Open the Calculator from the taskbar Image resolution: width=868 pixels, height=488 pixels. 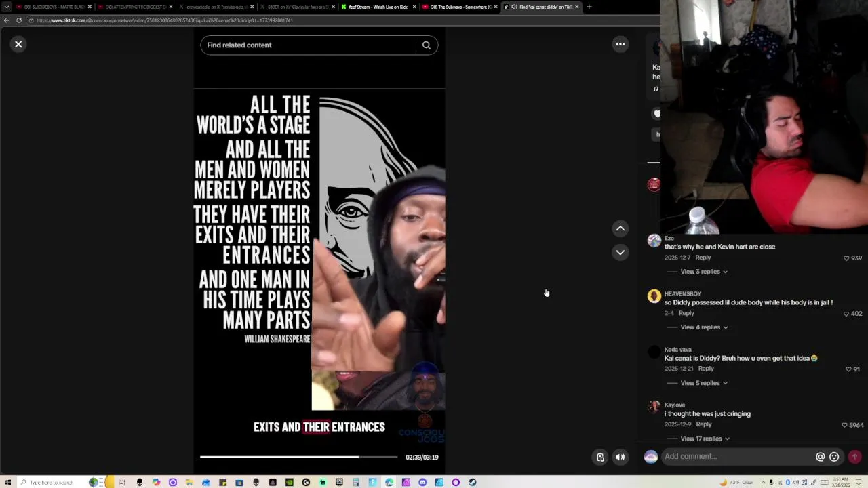[355, 482]
